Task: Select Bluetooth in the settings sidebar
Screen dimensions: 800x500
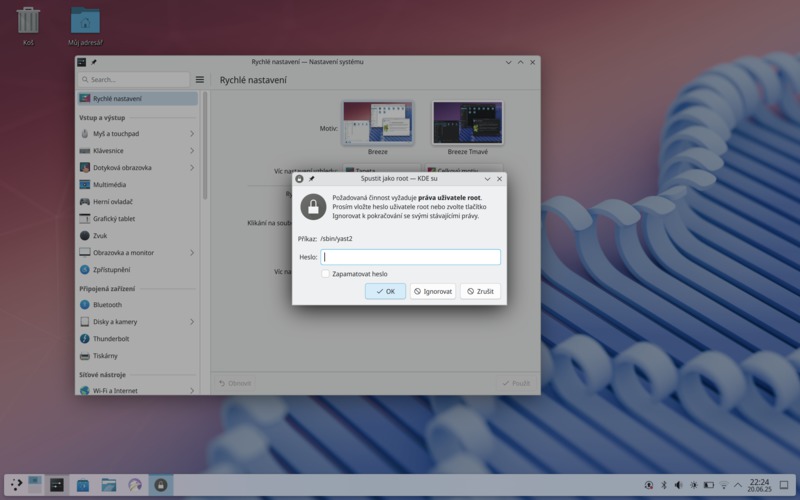Action: [107, 305]
